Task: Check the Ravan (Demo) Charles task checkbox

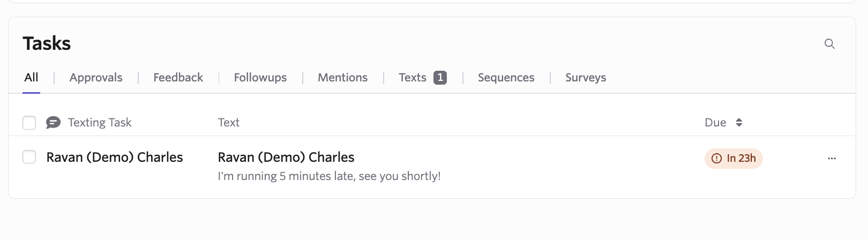Action: (x=29, y=157)
